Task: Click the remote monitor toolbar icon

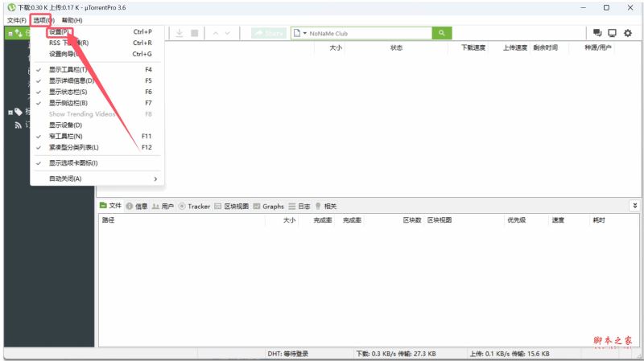Action: point(613,33)
